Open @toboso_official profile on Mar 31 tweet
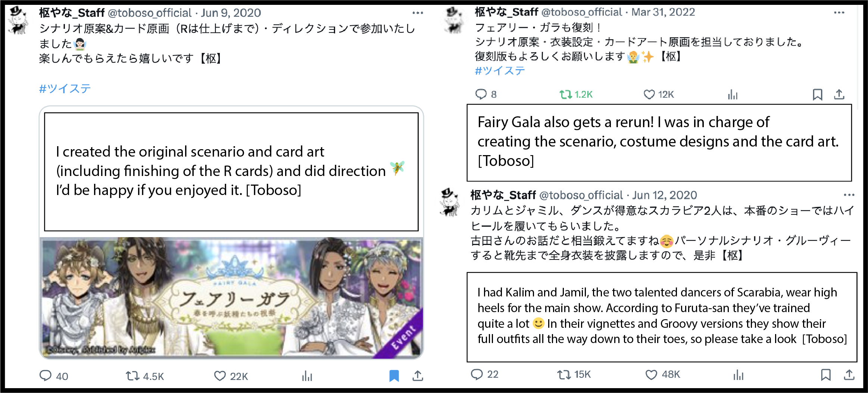Image resolution: width=868 pixels, height=393 pixels. [x=581, y=12]
